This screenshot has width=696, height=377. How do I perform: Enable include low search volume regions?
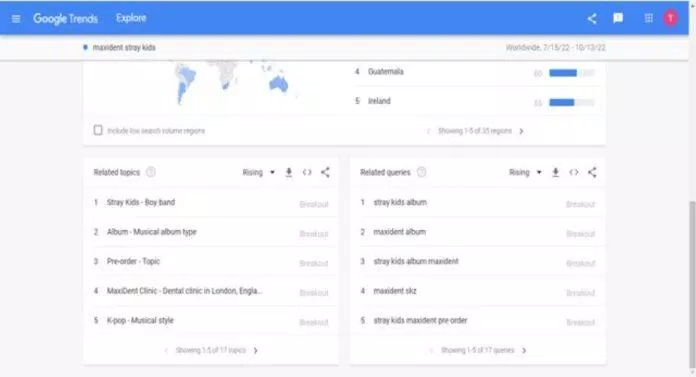98,130
